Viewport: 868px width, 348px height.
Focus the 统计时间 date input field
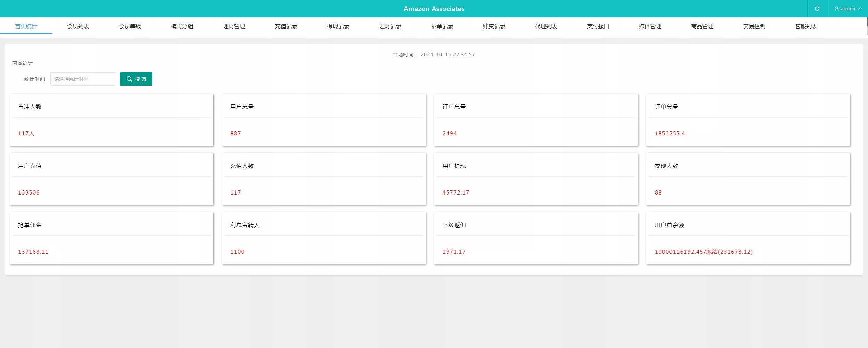tap(83, 79)
